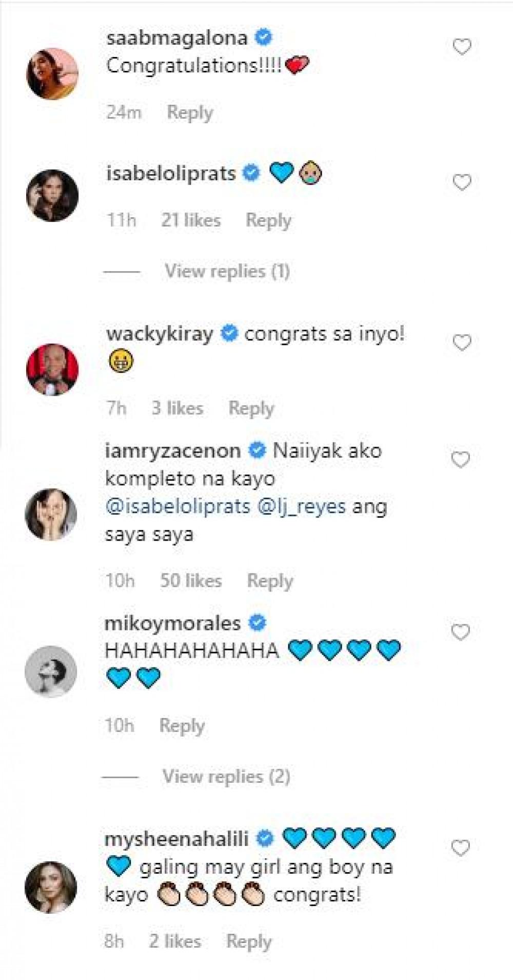Open the @isabeloliprats mention in comment

177,507
